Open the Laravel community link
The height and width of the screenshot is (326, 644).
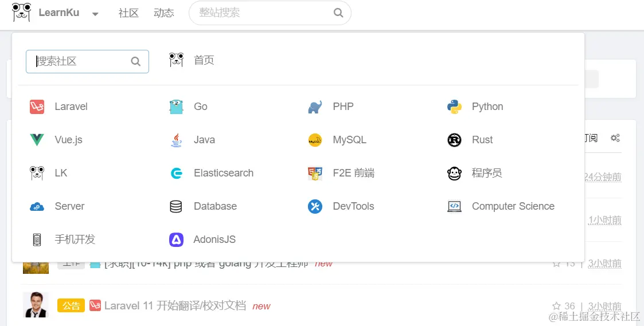click(x=71, y=107)
